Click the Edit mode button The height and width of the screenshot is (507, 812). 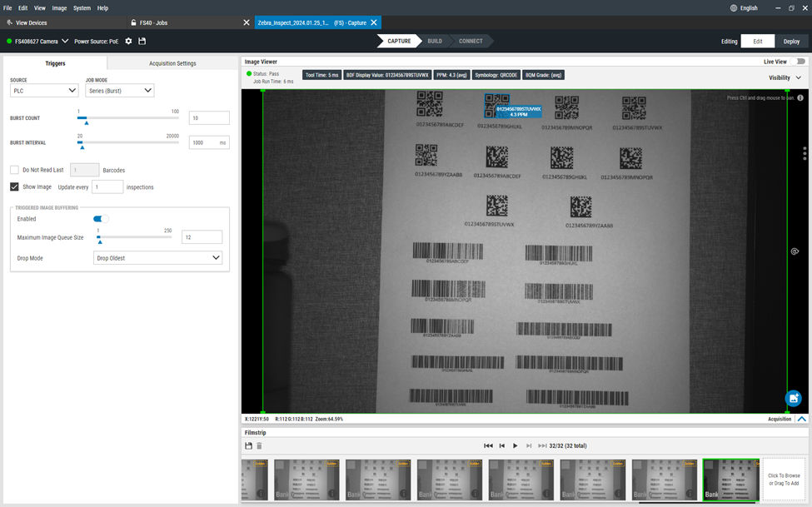758,42
